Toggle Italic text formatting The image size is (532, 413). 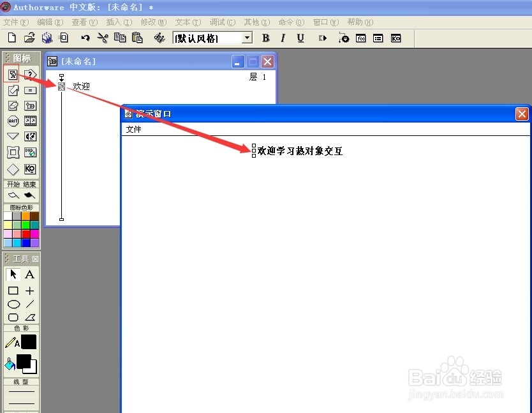[283, 38]
